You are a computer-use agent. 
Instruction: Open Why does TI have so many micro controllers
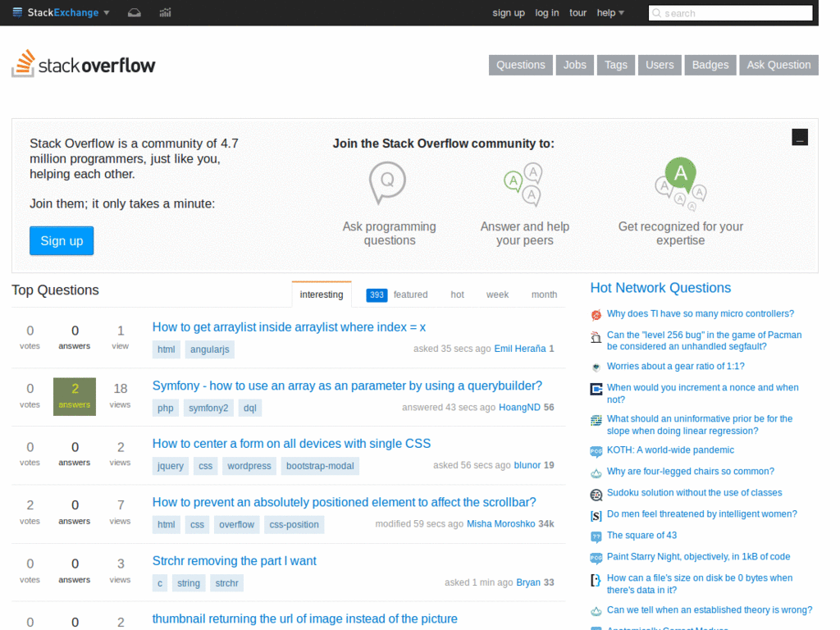tap(701, 313)
